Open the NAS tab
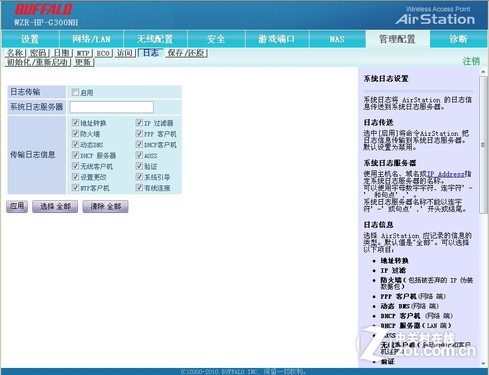The image size is (489, 375). coord(337,39)
